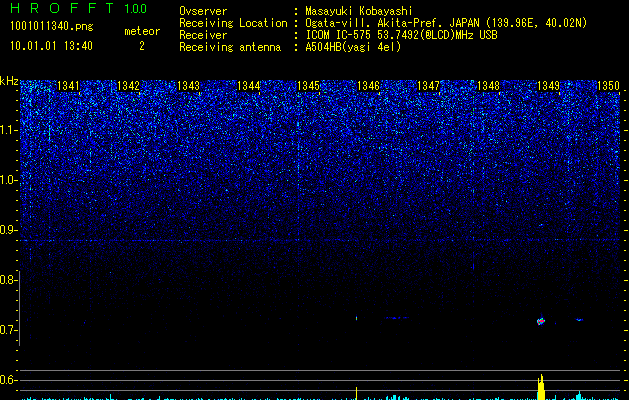Click the 0.8 frequency axis label

(8, 280)
